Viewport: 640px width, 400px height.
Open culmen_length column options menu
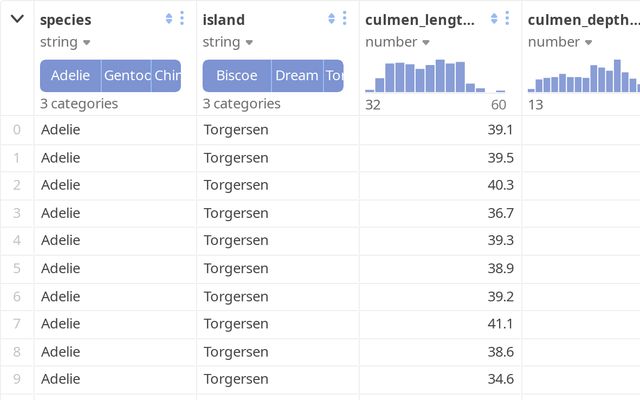coord(508,19)
